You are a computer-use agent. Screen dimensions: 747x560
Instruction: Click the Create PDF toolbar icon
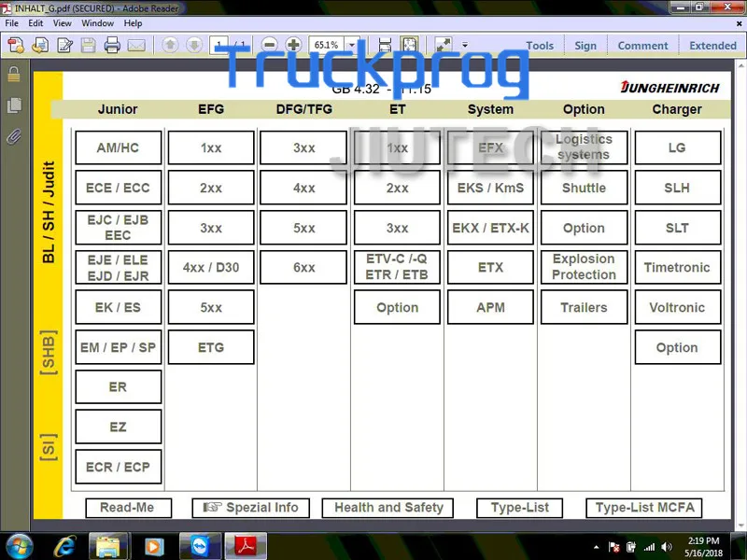coord(16,45)
